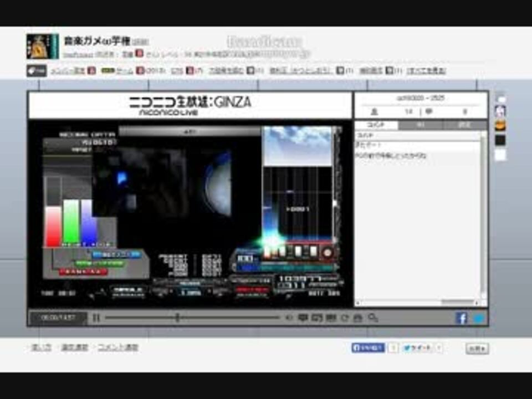Click the pumpkin icon in right sidebar
The height and width of the screenshot is (399, 532).
(500, 126)
